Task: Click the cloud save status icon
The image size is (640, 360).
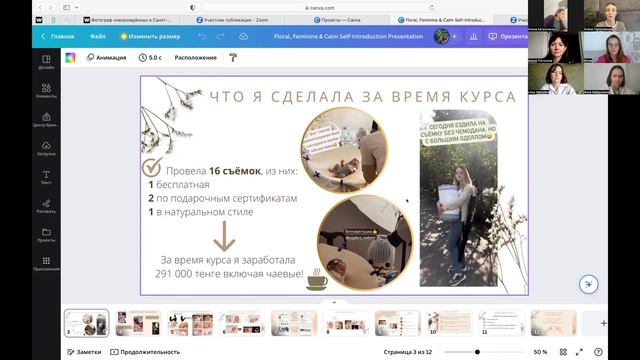Action: [x=243, y=36]
